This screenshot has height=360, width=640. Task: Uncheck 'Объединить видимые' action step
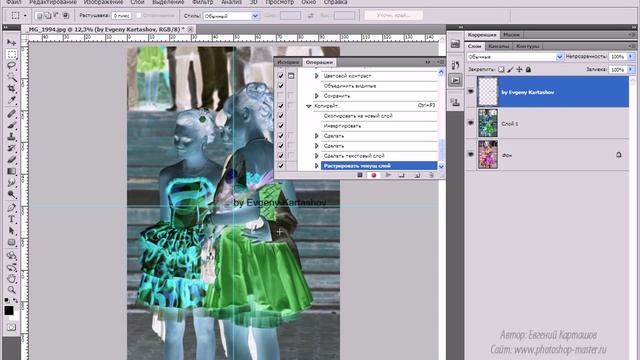pyautogui.click(x=280, y=86)
